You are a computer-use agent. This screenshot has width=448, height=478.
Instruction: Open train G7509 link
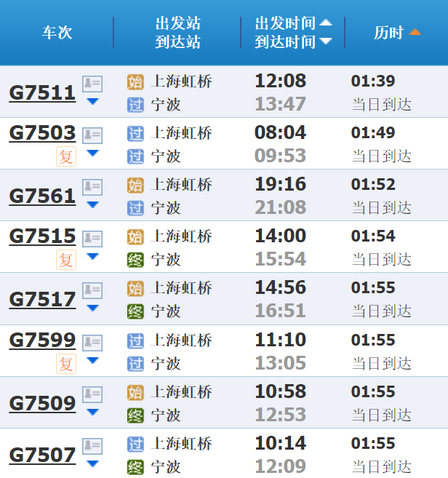coord(42,403)
